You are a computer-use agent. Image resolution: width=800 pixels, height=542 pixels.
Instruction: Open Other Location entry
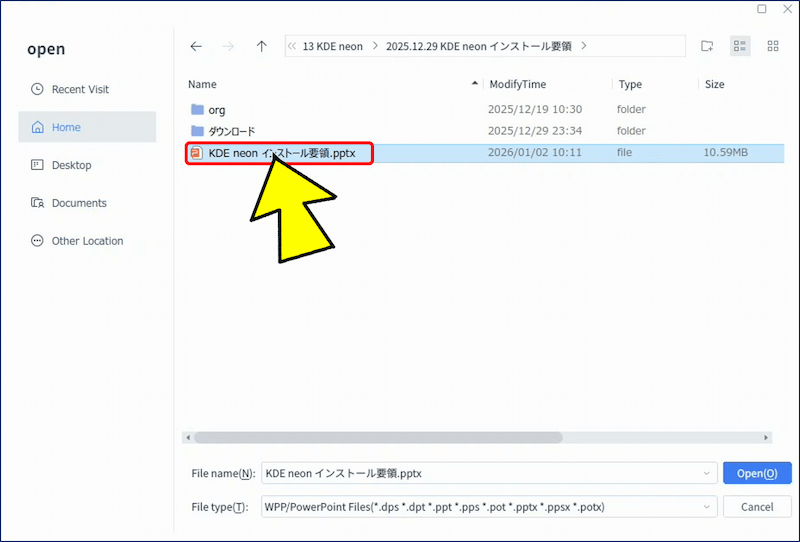pyautogui.click(x=87, y=240)
